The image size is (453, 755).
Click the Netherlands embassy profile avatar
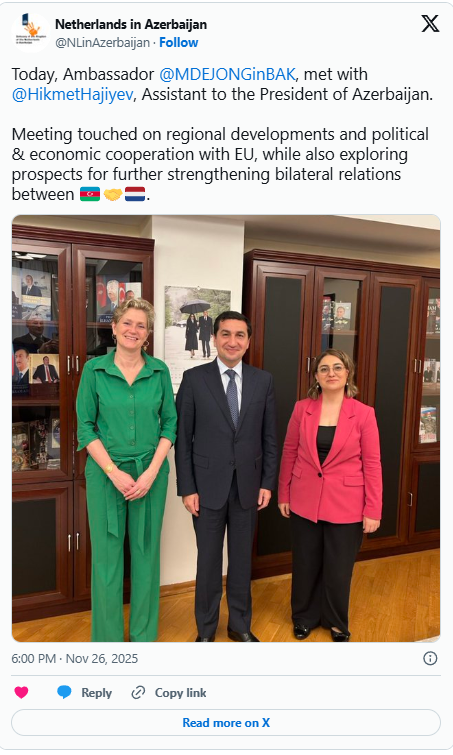click(30, 32)
